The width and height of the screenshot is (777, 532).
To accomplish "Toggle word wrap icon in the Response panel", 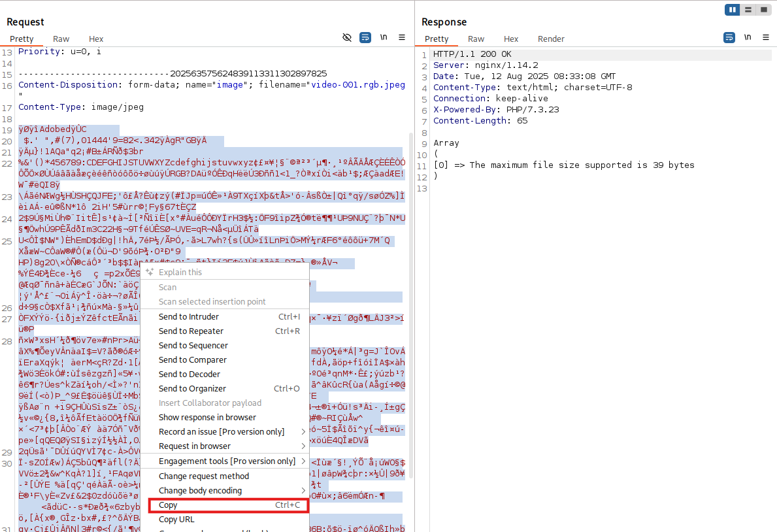I will click(729, 37).
